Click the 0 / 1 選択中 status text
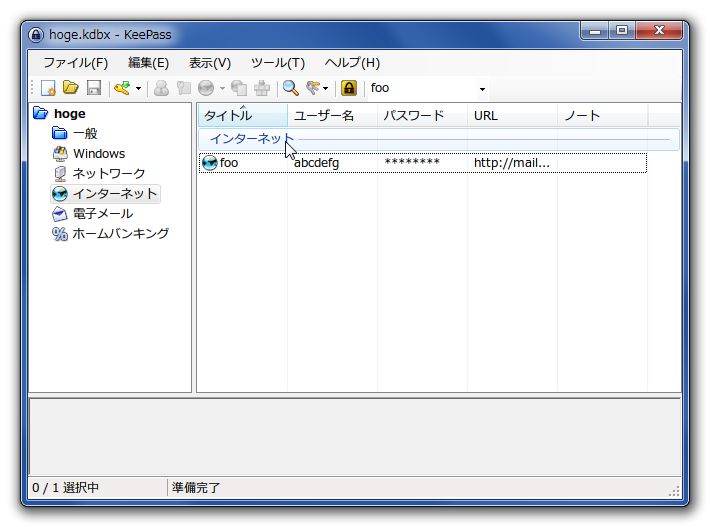The image size is (710, 527). [x=65, y=488]
